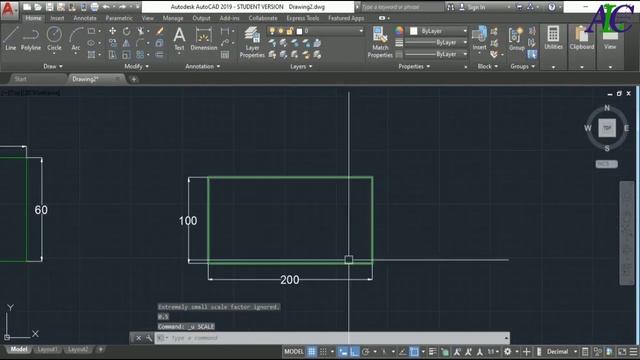The width and height of the screenshot is (640, 360).
Task: Open Layer Properties manager
Action: 252,42
